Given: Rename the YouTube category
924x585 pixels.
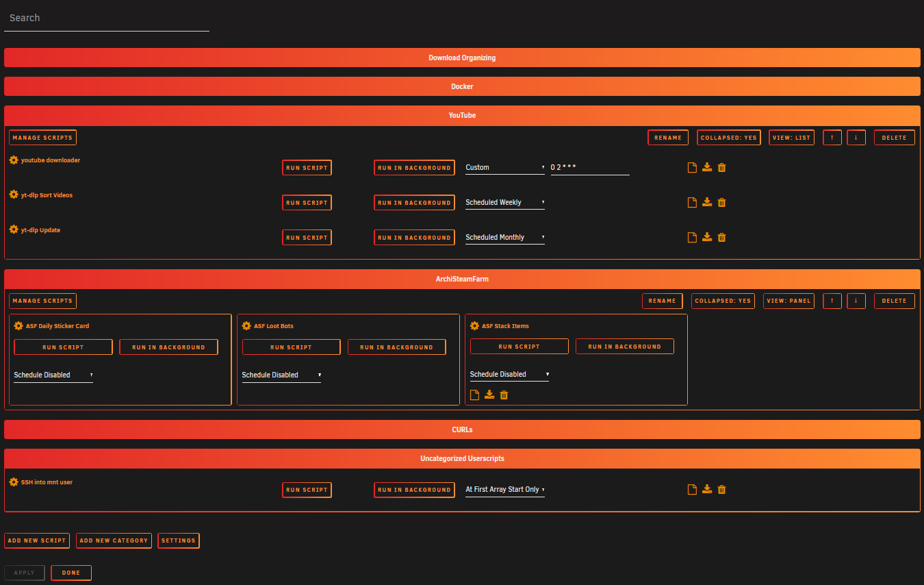Looking at the screenshot, I should (x=668, y=138).
